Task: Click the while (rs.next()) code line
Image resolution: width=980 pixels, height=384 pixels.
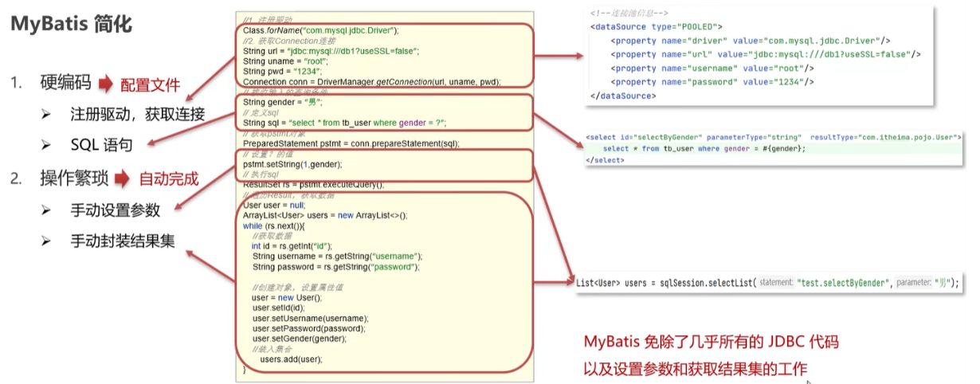Action: coord(275,225)
